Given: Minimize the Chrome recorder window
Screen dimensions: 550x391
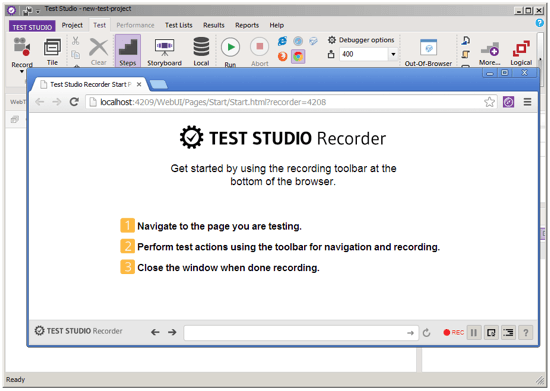Looking at the screenshot, I should pos(490,73).
